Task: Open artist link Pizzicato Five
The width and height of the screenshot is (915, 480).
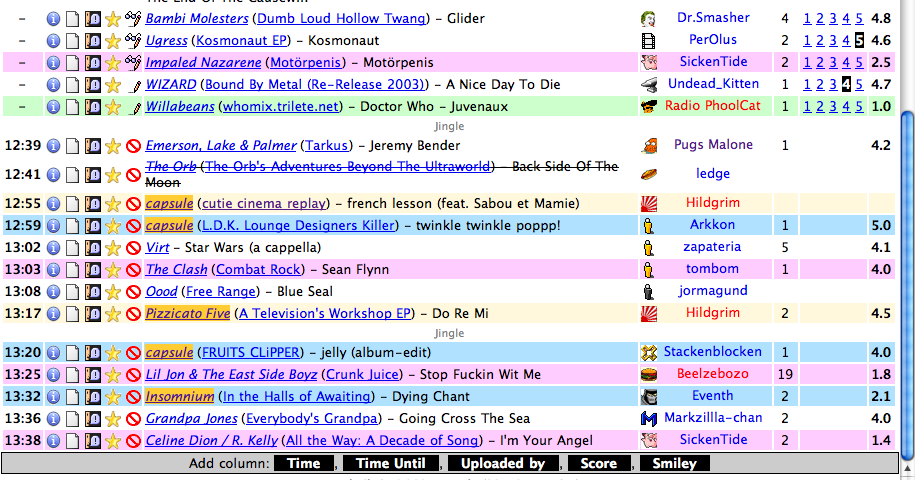Action: coord(187,313)
